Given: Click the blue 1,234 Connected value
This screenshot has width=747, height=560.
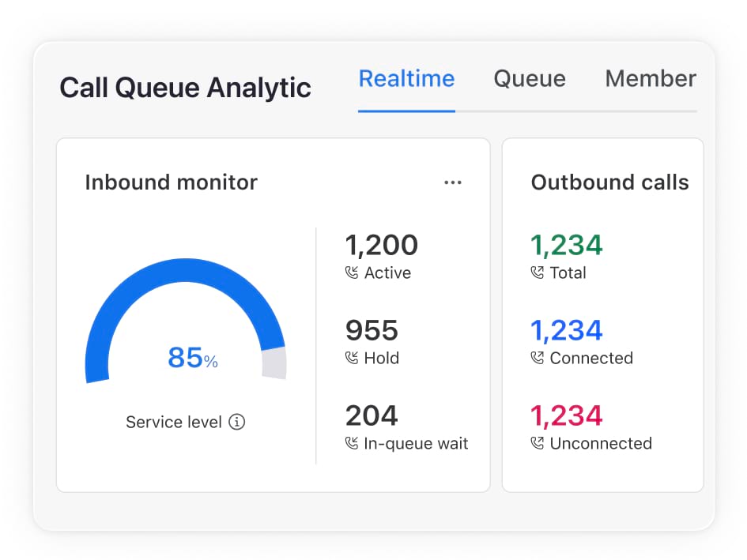Looking at the screenshot, I should pos(566,331).
